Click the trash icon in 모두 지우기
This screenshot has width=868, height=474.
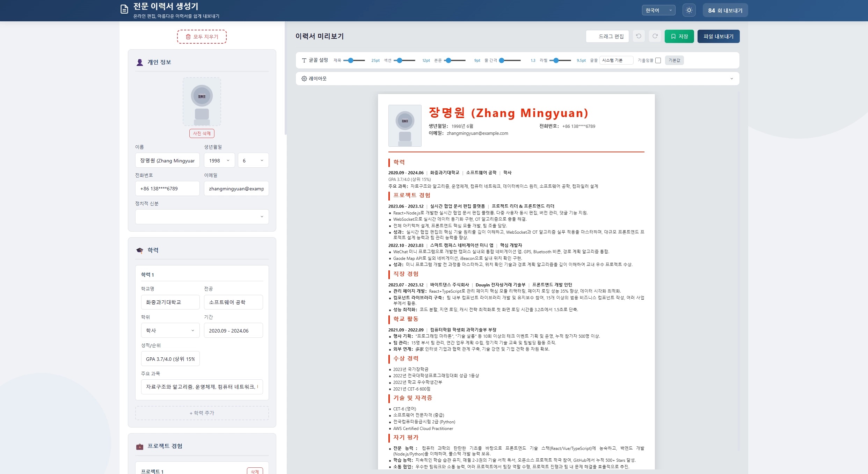coord(188,37)
